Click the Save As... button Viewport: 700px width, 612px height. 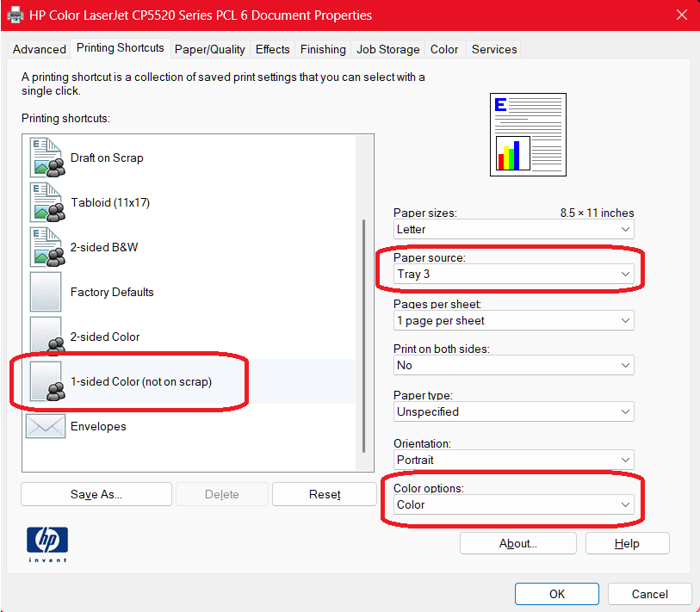point(96,494)
